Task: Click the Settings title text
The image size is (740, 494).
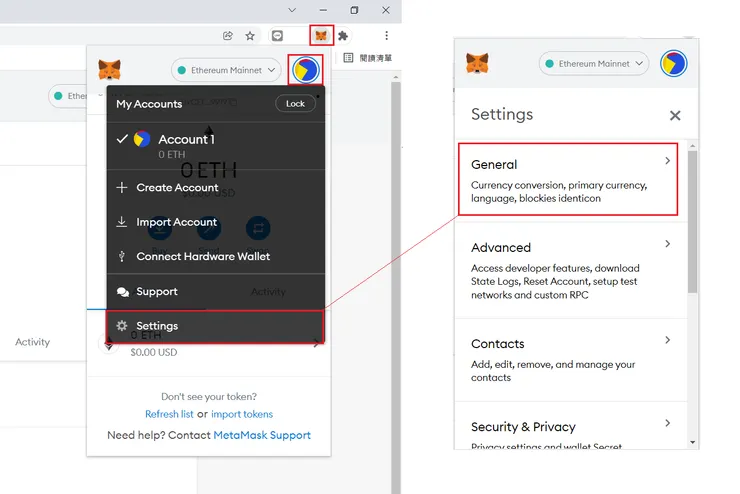Action: coord(502,114)
